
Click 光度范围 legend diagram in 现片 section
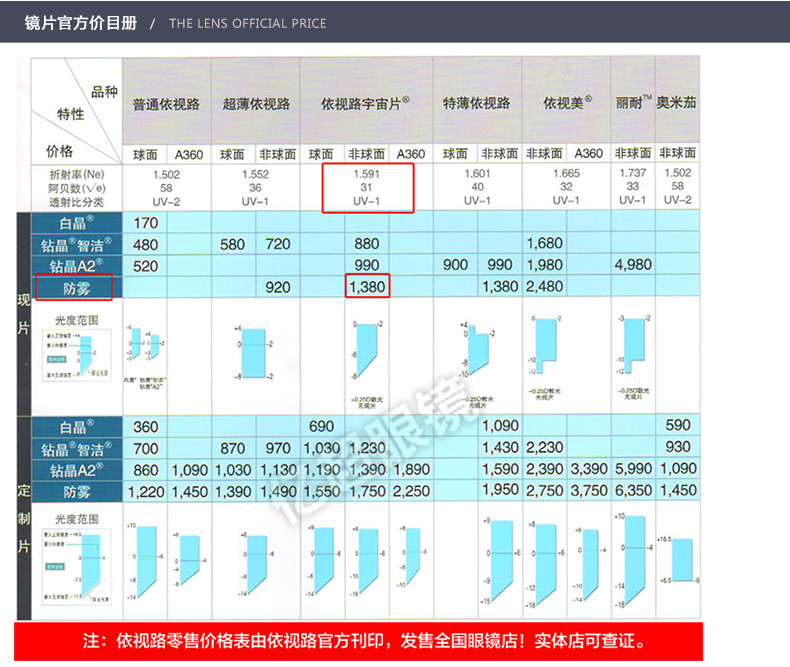(x=77, y=355)
